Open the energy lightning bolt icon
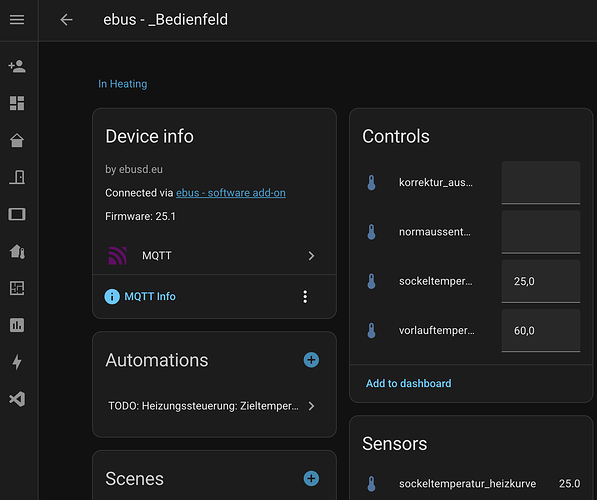 click(x=17, y=362)
